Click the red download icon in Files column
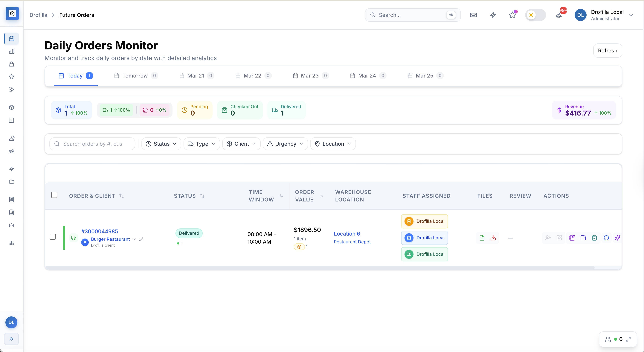 coord(493,238)
